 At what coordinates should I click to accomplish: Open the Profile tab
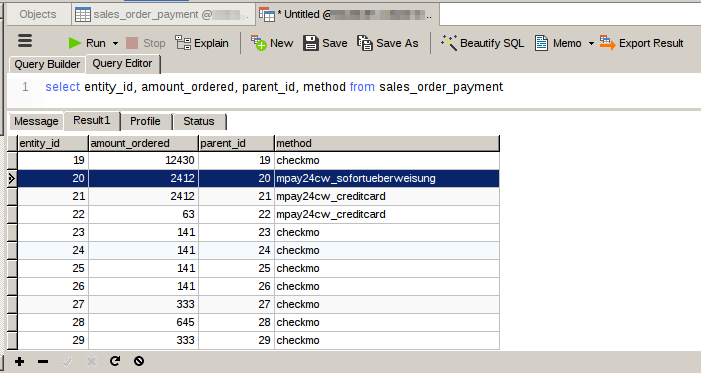click(x=145, y=121)
